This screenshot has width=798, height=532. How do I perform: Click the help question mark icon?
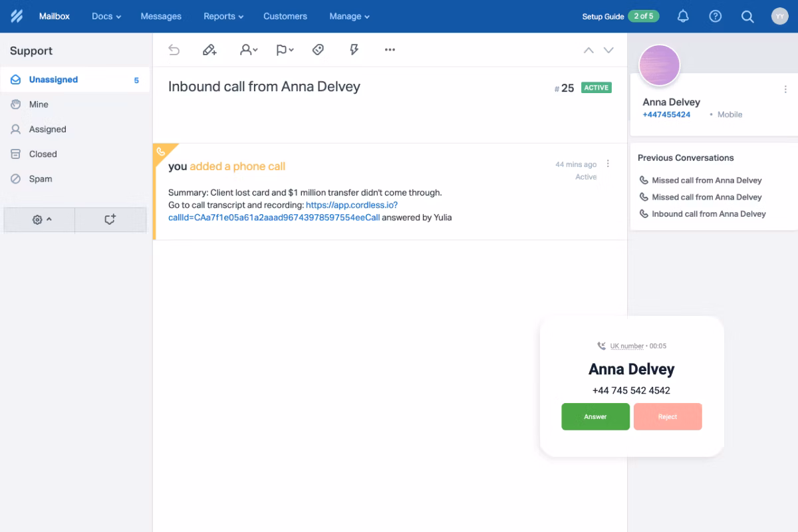(x=716, y=17)
